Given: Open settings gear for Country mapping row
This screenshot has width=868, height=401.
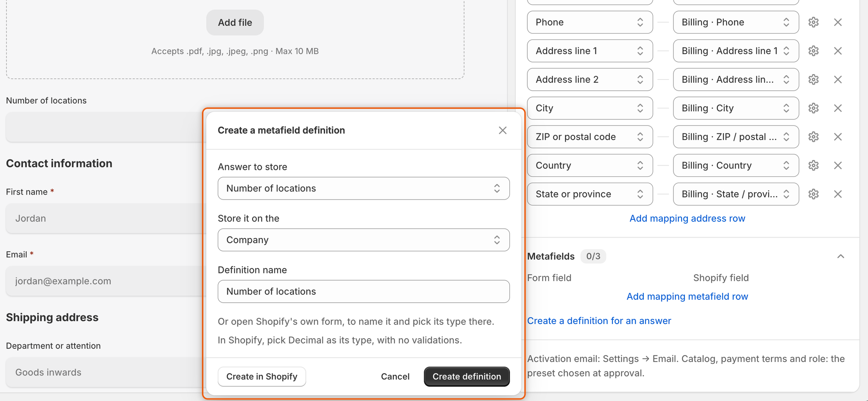Looking at the screenshot, I should (x=813, y=165).
